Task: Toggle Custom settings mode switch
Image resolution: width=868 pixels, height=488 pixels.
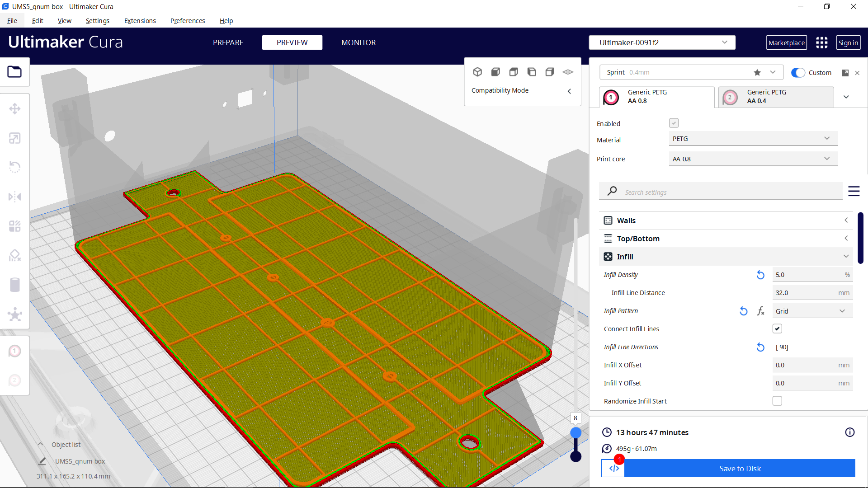Action: [x=798, y=72]
